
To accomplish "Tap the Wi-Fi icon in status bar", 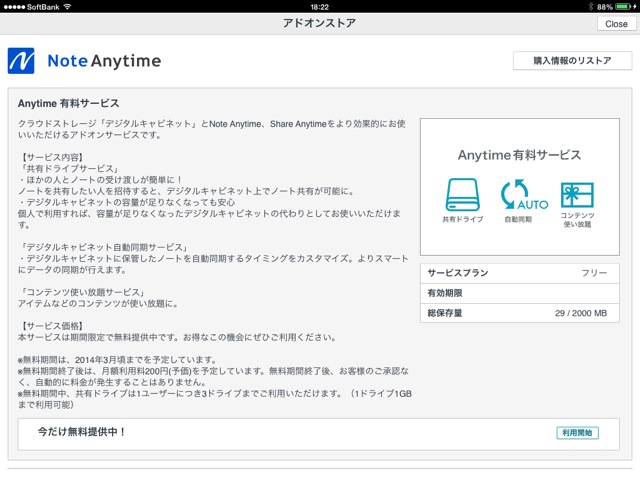I will 67,7.
